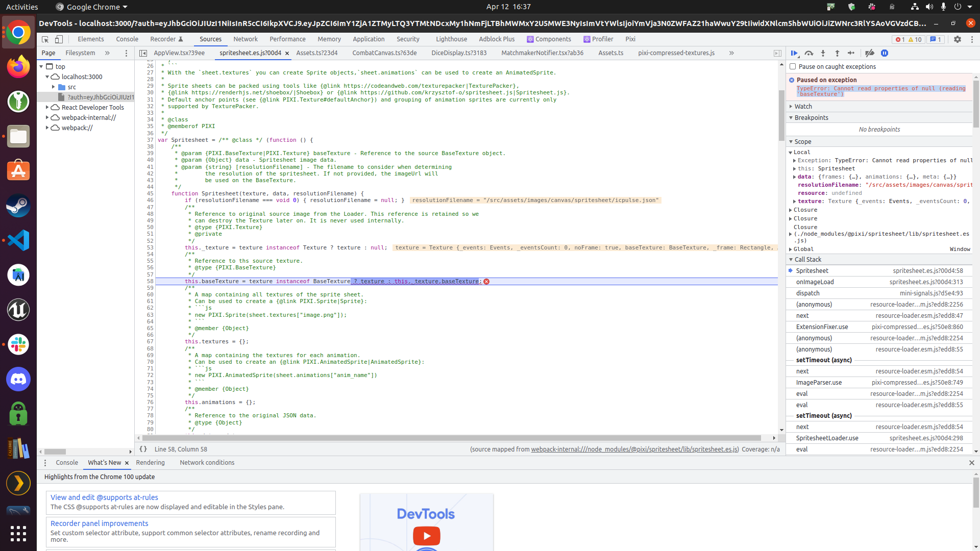Step into next function call
The width and height of the screenshot is (980, 551).
(823, 53)
